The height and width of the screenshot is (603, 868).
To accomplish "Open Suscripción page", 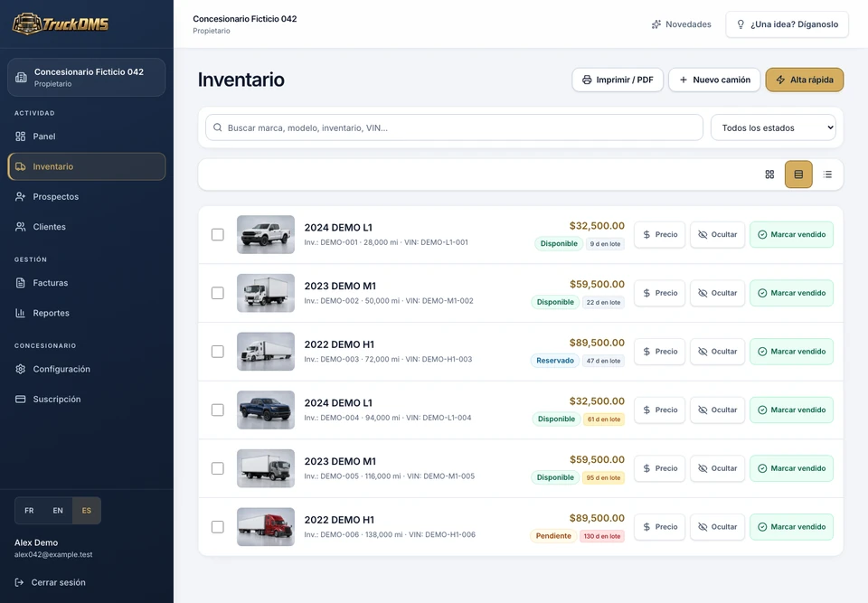I will point(87,400).
